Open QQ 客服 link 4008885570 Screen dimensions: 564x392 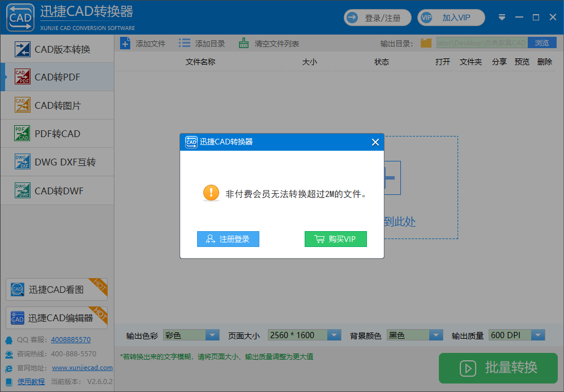pos(71,339)
